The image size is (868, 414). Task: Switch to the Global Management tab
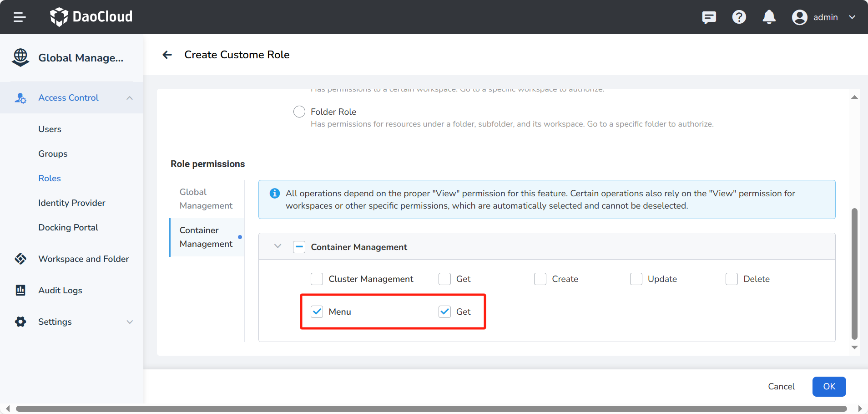click(x=206, y=199)
